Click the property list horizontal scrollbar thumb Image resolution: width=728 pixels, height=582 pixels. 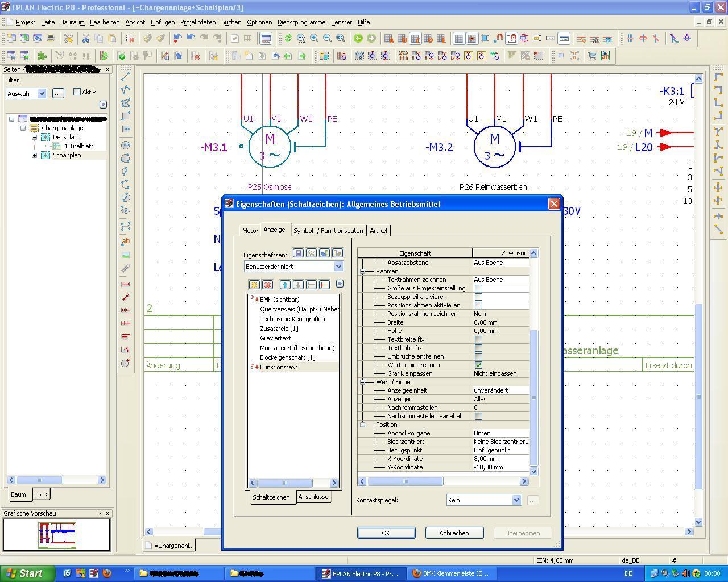(x=285, y=483)
